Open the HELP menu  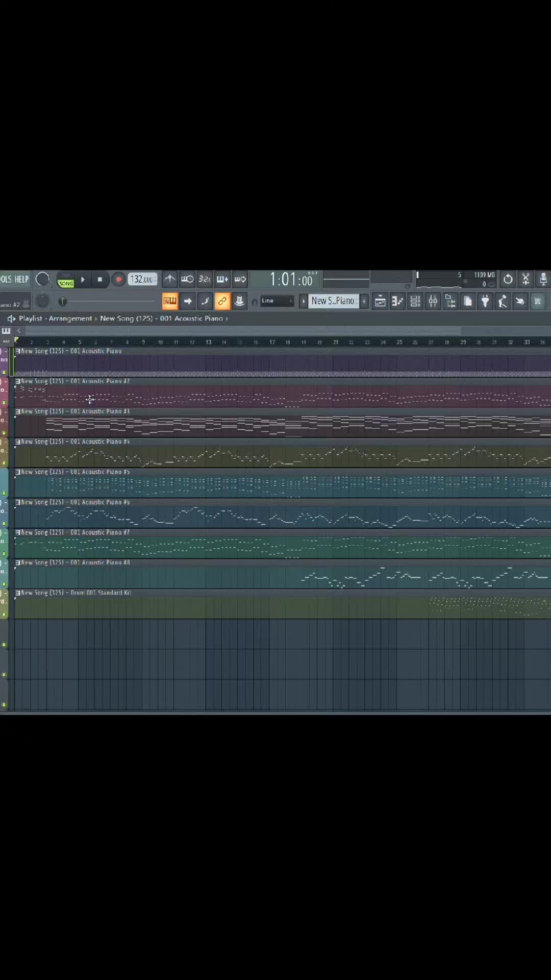click(x=22, y=279)
